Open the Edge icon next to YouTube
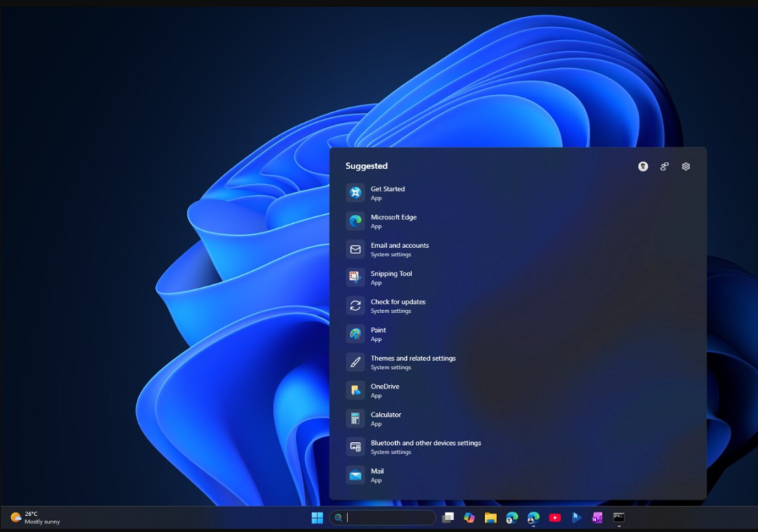Screen dimensions: 758x532 click(533, 517)
